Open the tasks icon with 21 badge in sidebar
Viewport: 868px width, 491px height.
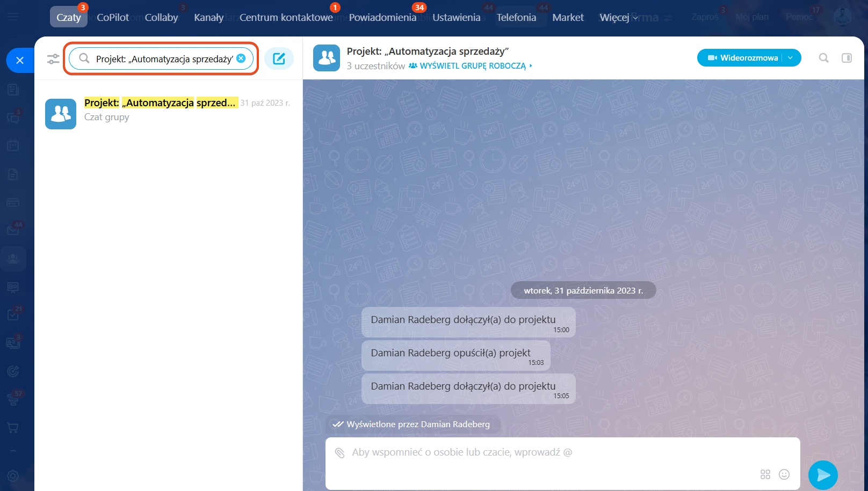point(13,314)
